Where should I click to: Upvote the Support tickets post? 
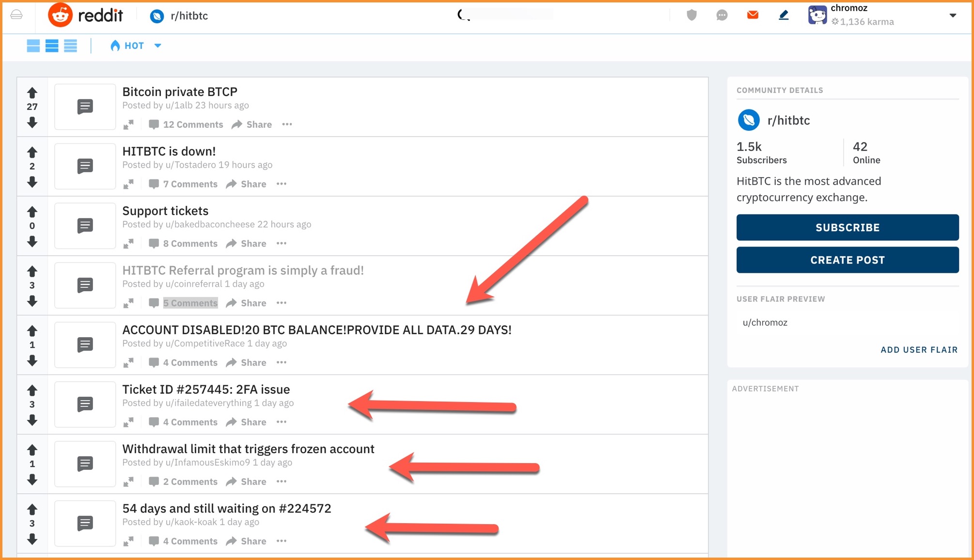(32, 212)
